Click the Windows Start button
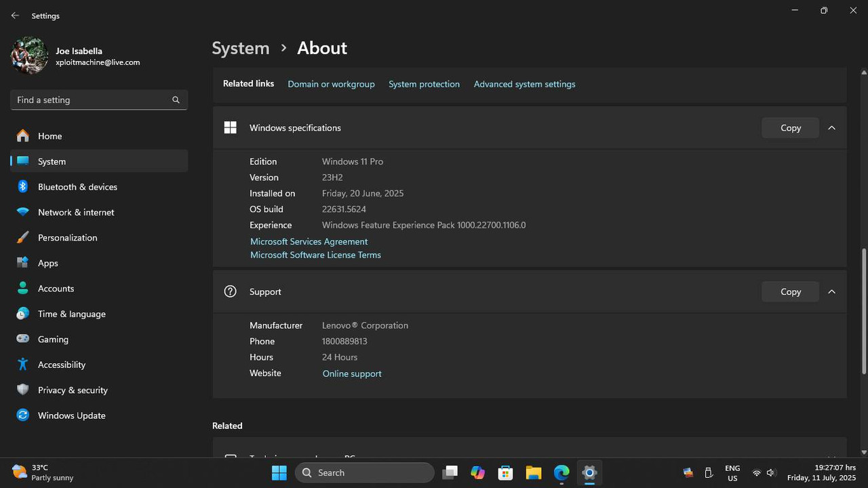868x488 pixels. pyautogui.click(x=279, y=472)
